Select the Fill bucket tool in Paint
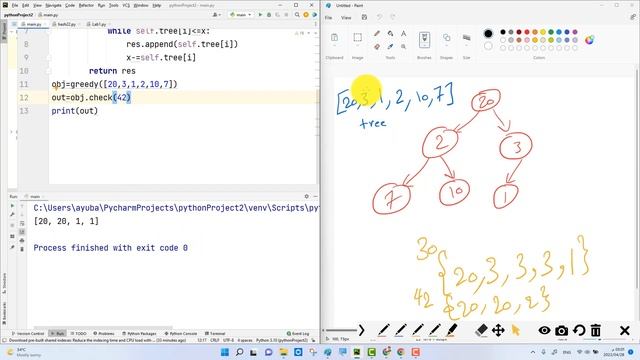This screenshot has height=360, width=640. [390, 33]
